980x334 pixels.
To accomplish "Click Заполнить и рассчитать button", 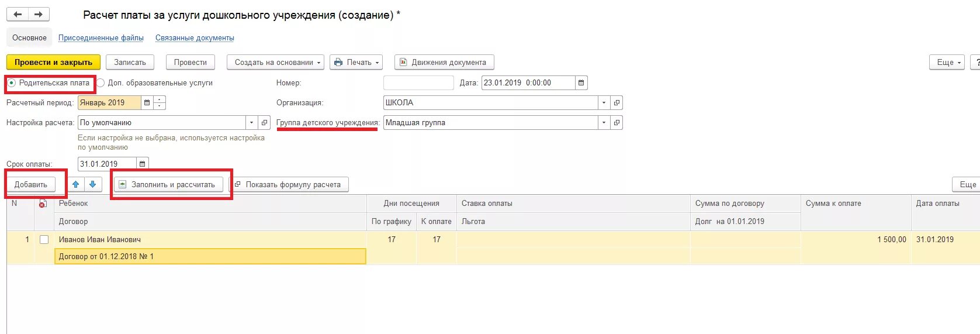I will 168,184.
